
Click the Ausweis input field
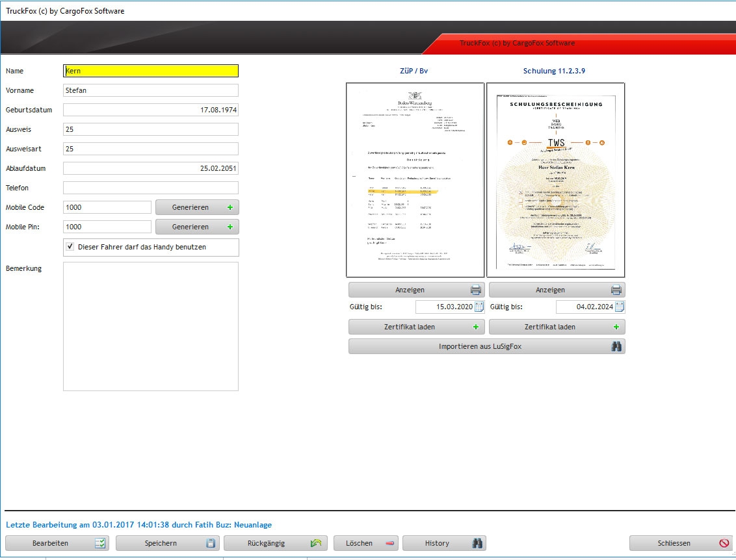point(151,129)
